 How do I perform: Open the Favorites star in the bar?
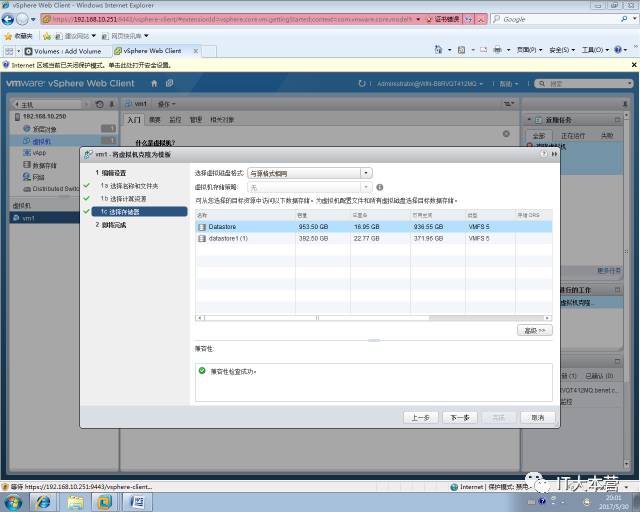[x=47, y=36]
